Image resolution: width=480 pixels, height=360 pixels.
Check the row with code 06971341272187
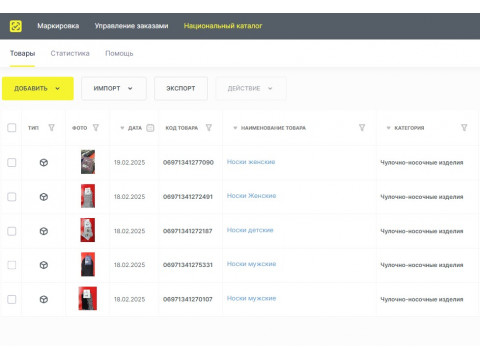point(12,231)
